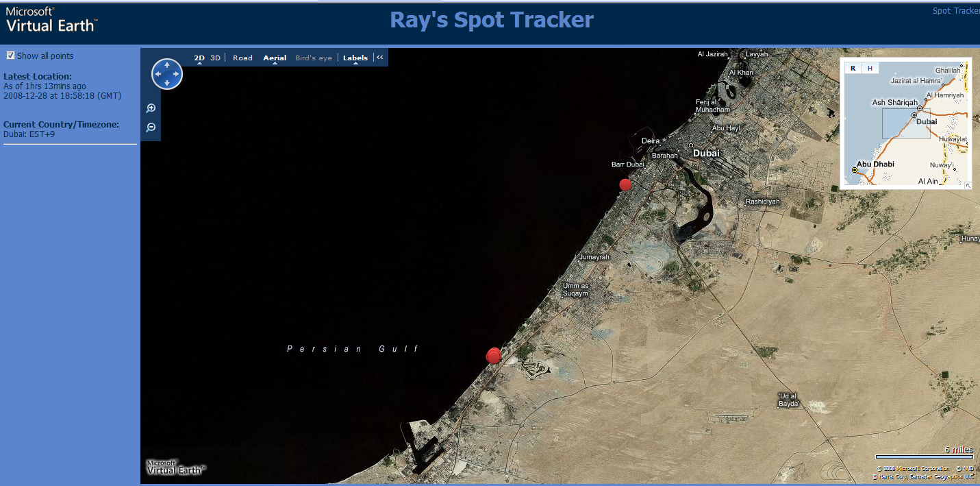Collapse the map toolbar with double chevron

click(x=380, y=58)
